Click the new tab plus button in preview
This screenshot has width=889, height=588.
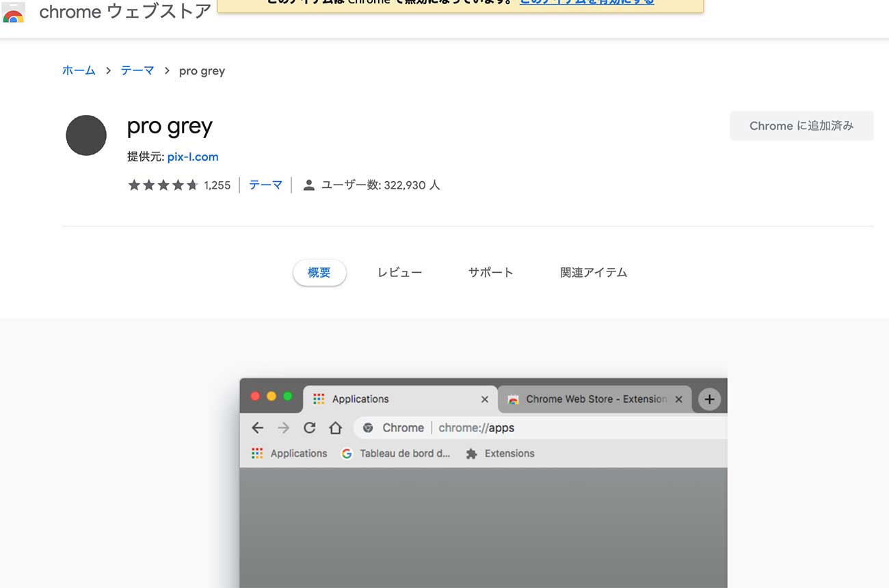pyautogui.click(x=710, y=399)
